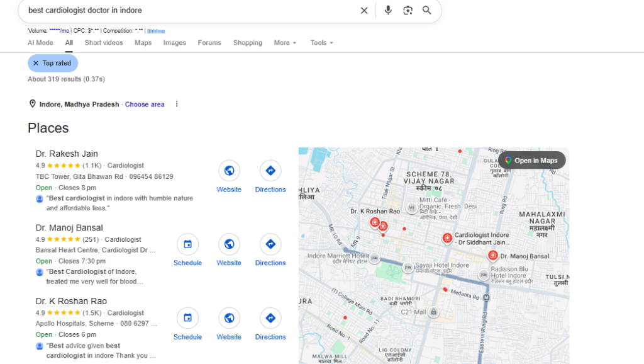The width and height of the screenshot is (644, 364).
Task: Switch to Short videos tab
Action: (x=104, y=43)
